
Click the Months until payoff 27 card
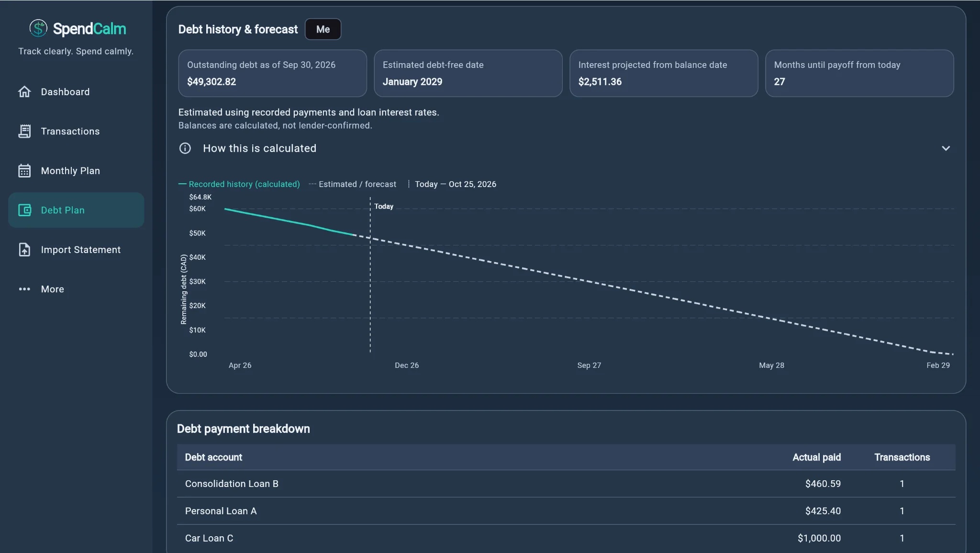tap(859, 73)
